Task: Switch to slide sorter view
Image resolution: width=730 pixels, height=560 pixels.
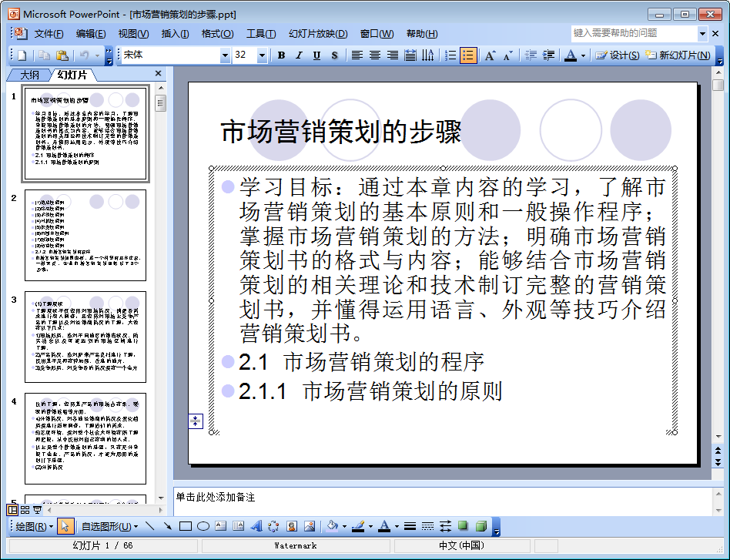Action: (25, 510)
